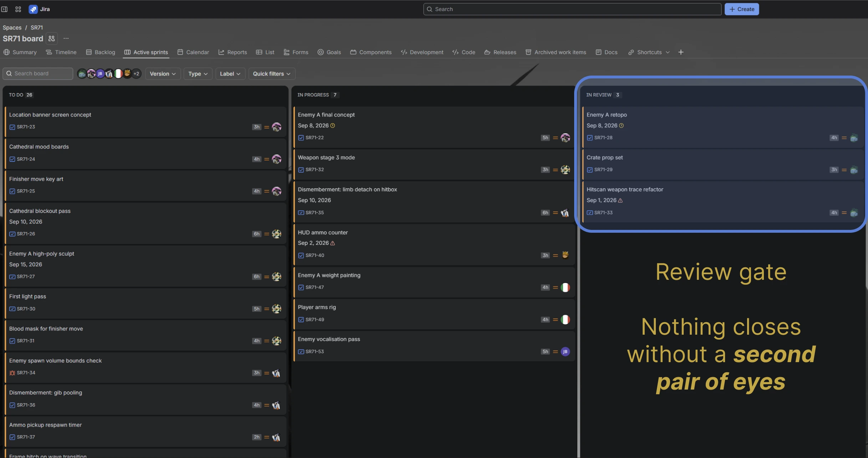Click the bug icon on SR71-34
The image size is (868, 458).
pyautogui.click(x=12, y=373)
